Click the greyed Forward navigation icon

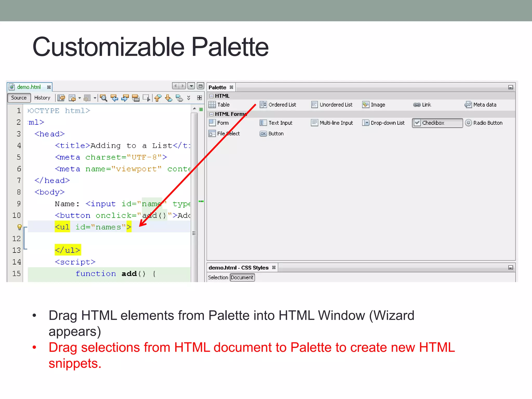click(87, 98)
